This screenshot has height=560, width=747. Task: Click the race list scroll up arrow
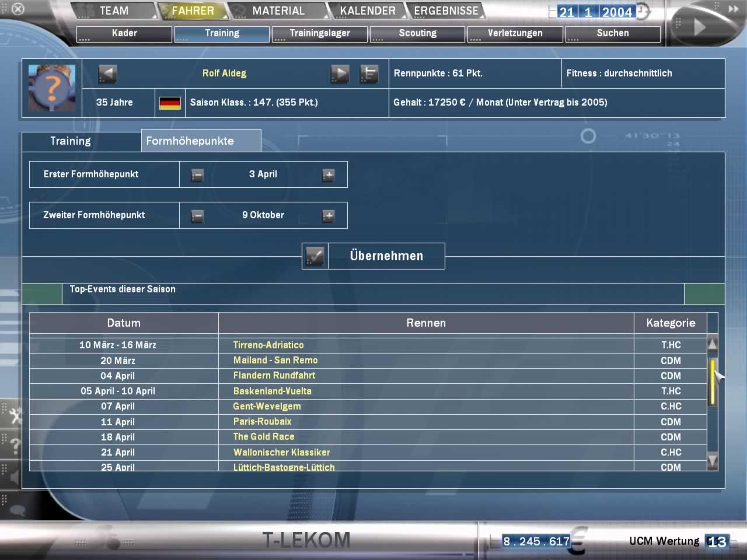(713, 344)
